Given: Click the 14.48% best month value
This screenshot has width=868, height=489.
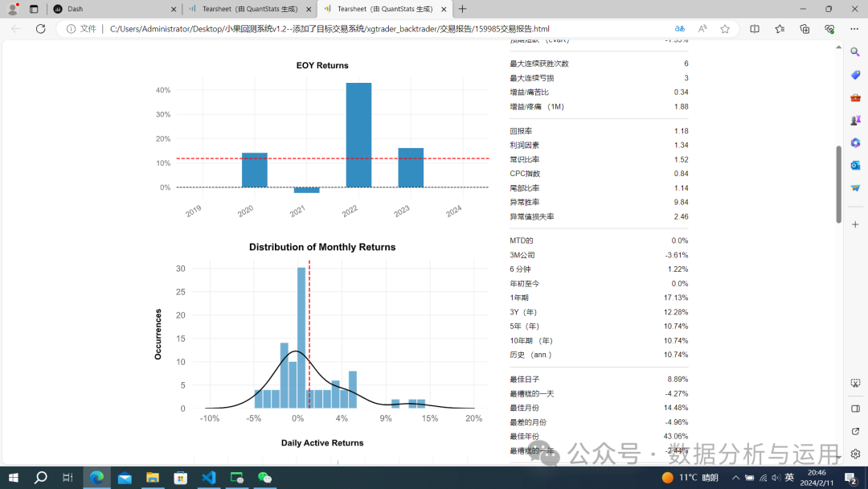Looking at the screenshot, I should click(x=676, y=408).
